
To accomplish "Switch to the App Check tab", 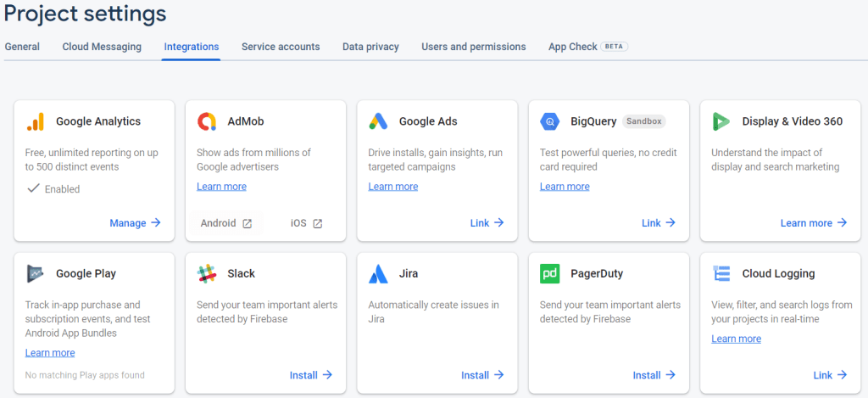I will (x=572, y=47).
